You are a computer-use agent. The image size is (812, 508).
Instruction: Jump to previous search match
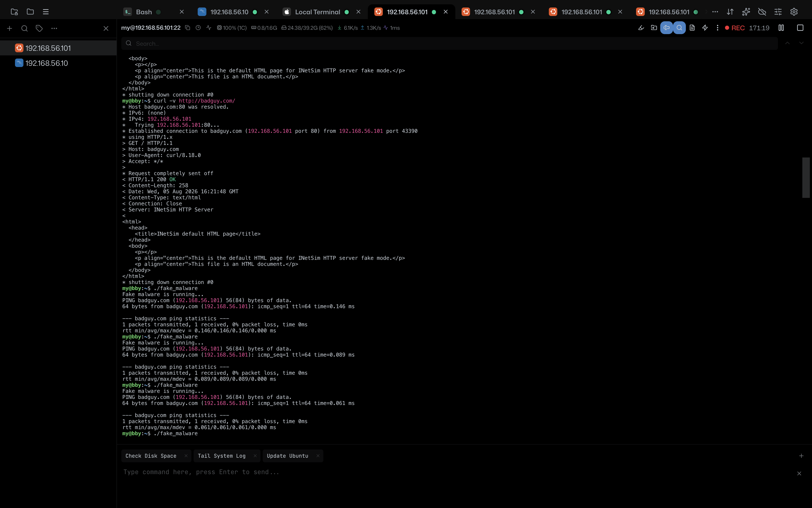(787, 43)
